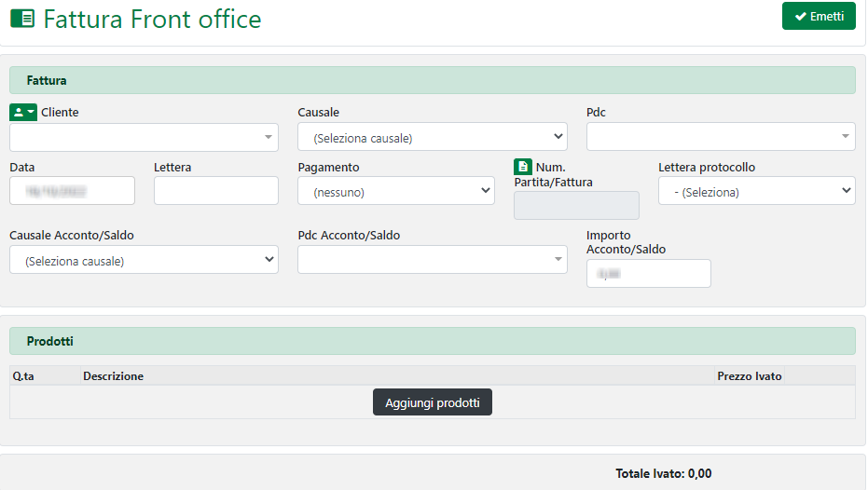The height and width of the screenshot is (490, 868).
Task: Expand Pdc Acconto/Saldo combo box
Action: click(432, 260)
